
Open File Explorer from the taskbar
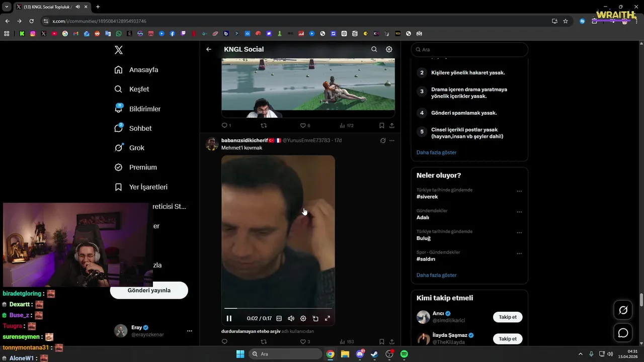tap(345, 354)
